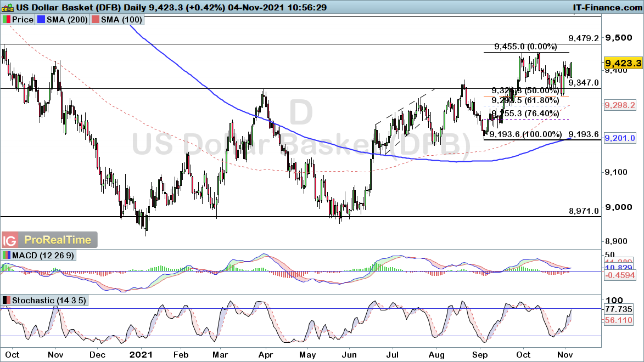The height and width of the screenshot is (362, 644).
Task: Click the 8,971.0 support level label
Action: coord(583,211)
